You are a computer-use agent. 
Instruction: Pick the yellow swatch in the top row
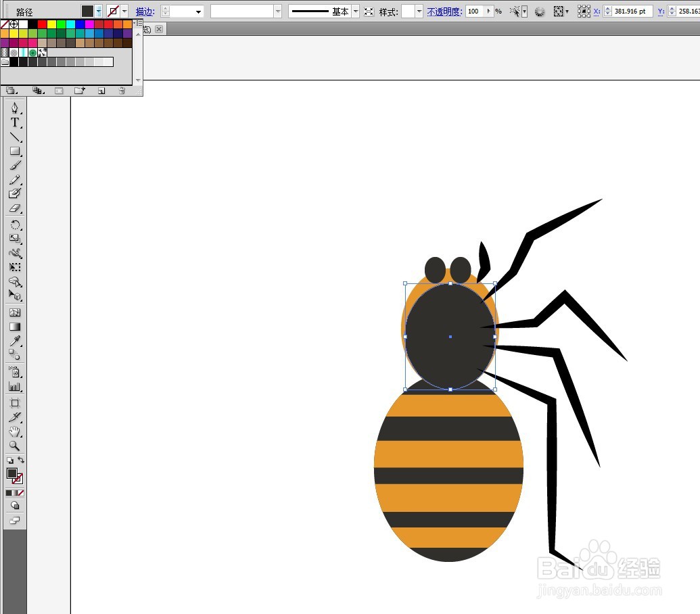click(51, 24)
